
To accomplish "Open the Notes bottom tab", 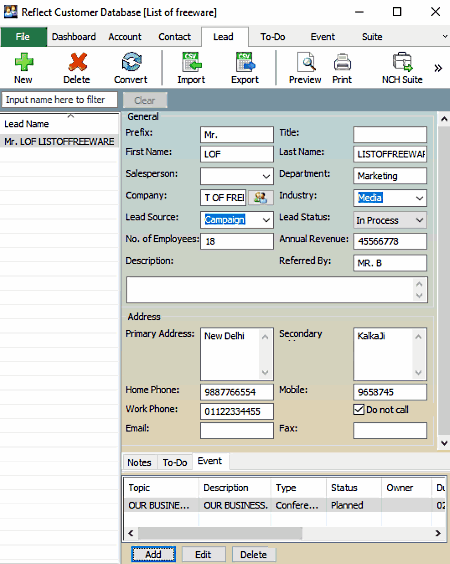I will tap(139, 462).
